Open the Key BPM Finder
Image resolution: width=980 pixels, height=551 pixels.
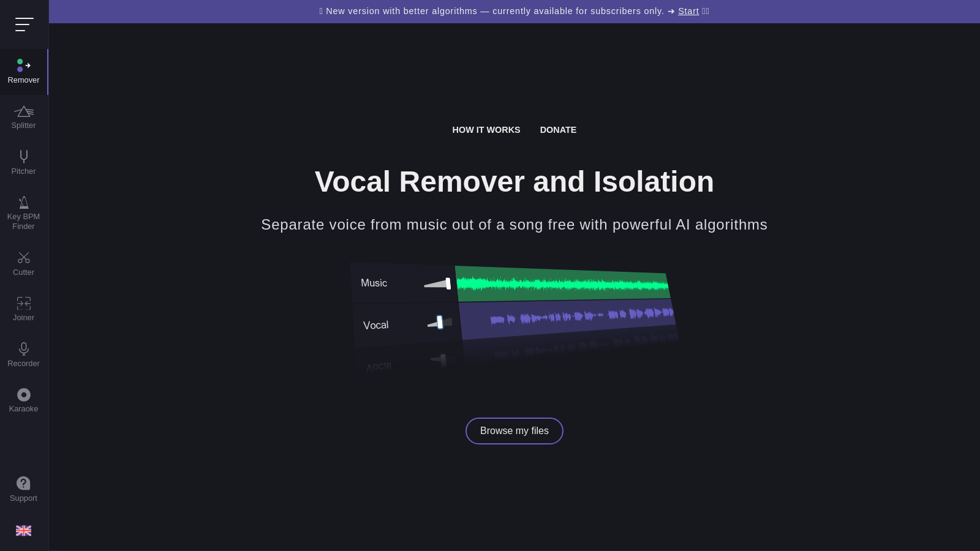click(x=23, y=213)
